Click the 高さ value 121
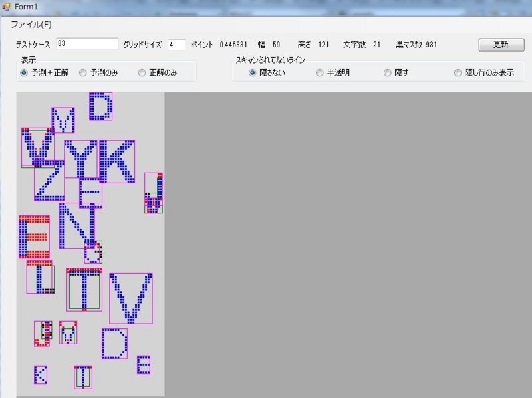The image size is (532, 398). [x=323, y=45]
